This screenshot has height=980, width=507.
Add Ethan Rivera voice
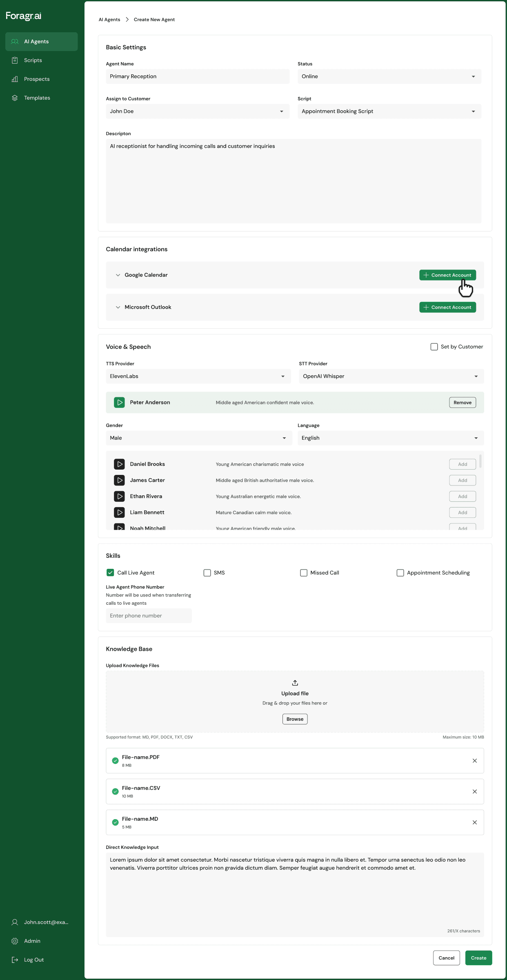(463, 497)
